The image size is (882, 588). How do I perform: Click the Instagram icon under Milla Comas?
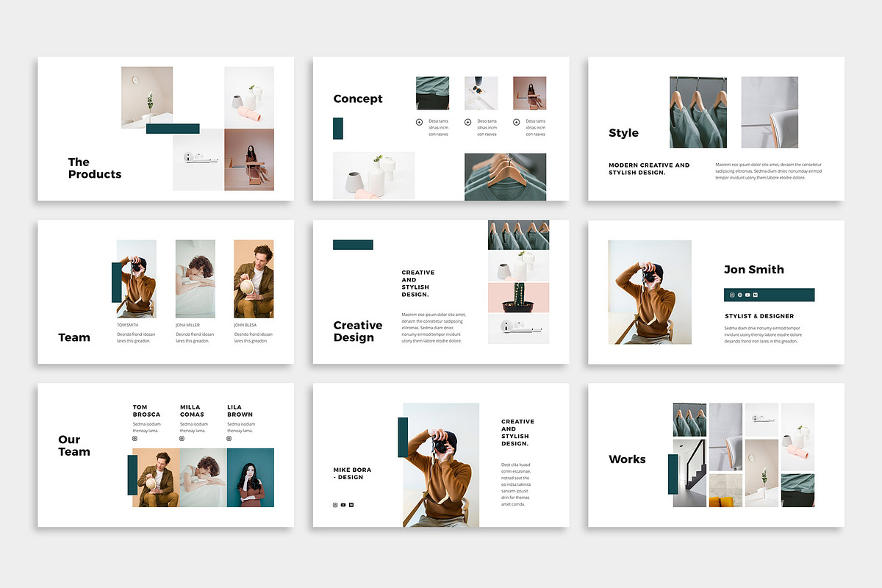click(182, 439)
